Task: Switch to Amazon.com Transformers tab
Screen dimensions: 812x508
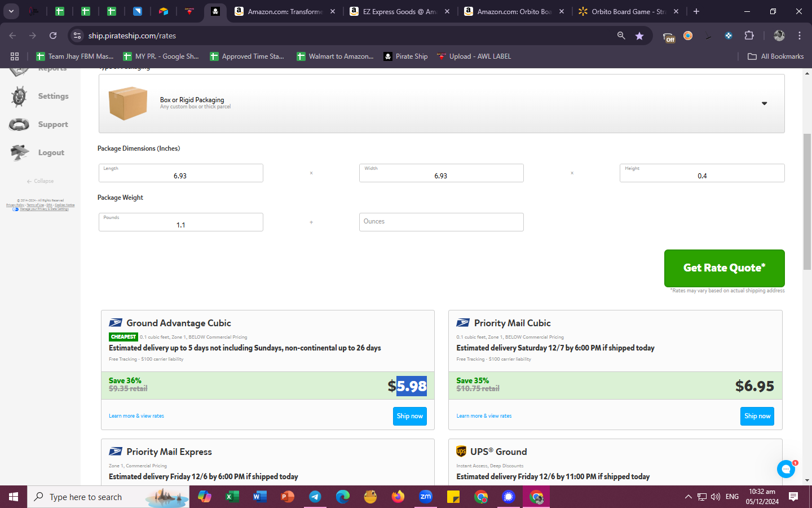Action: coord(285,11)
